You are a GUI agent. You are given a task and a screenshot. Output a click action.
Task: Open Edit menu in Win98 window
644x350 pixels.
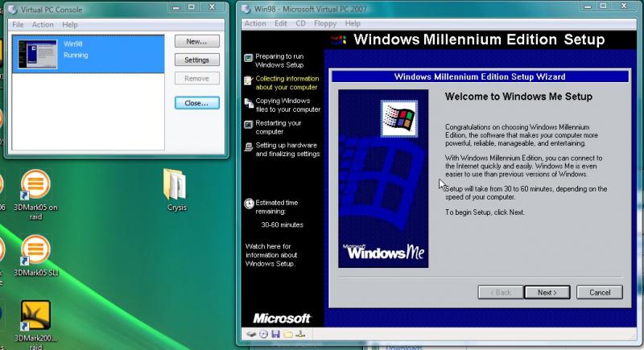point(281,23)
